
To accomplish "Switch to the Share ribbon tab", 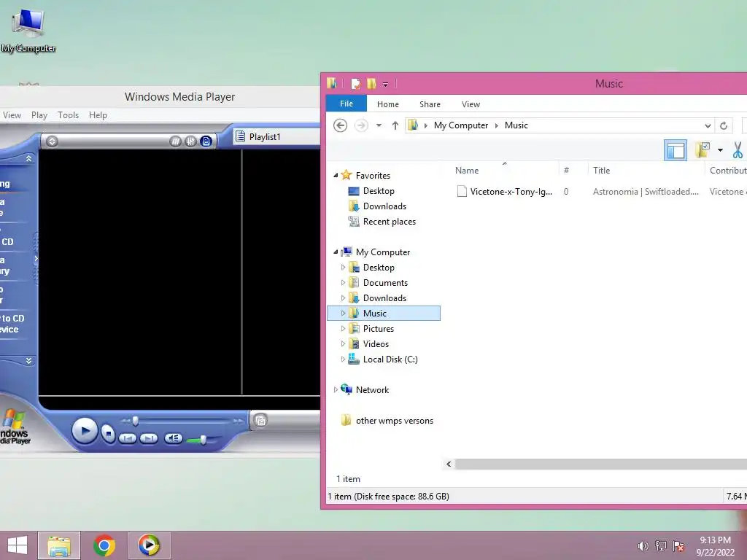I will click(430, 104).
